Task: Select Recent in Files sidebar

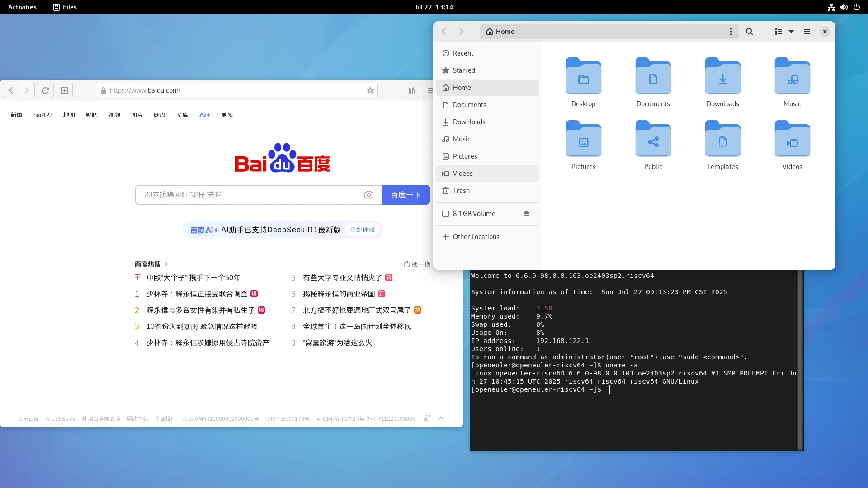Action: pyautogui.click(x=487, y=53)
